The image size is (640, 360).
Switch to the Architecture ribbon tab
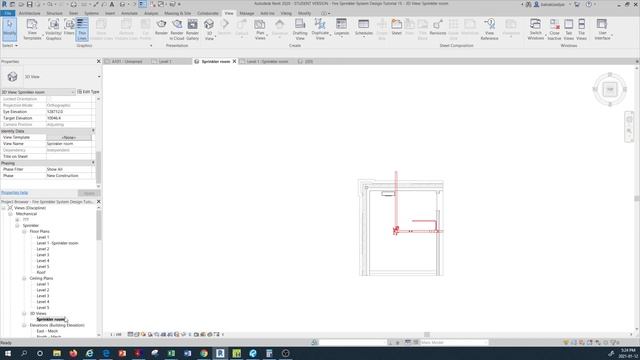click(29, 13)
